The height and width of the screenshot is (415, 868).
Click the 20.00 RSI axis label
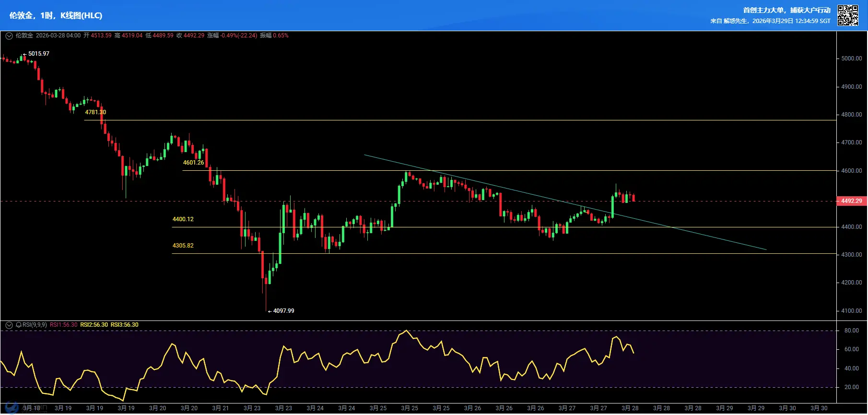coord(852,387)
